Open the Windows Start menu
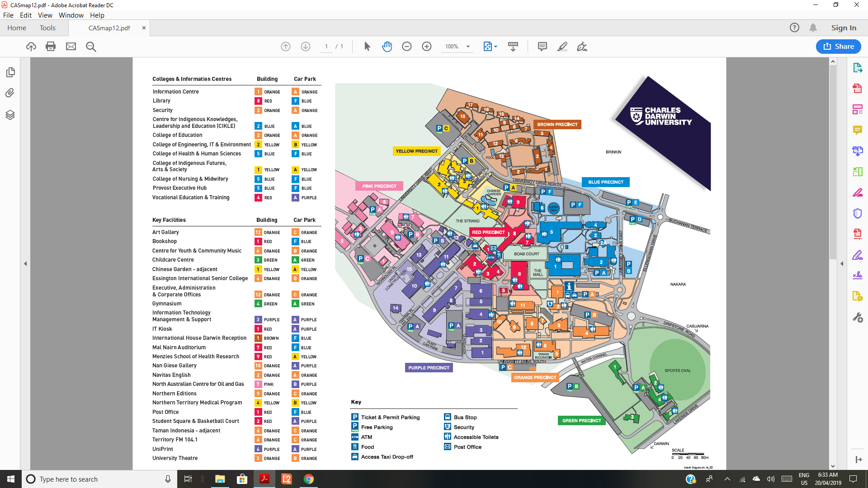 click(11, 479)
